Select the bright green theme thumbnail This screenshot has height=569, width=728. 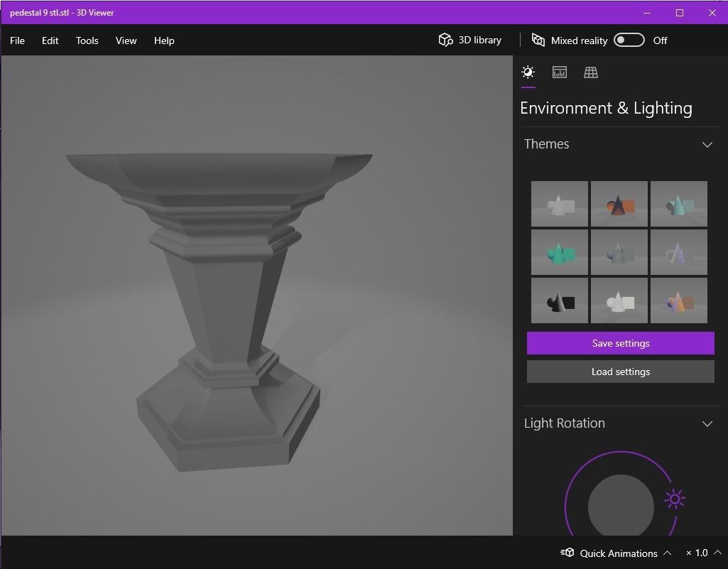click(560, 252)
